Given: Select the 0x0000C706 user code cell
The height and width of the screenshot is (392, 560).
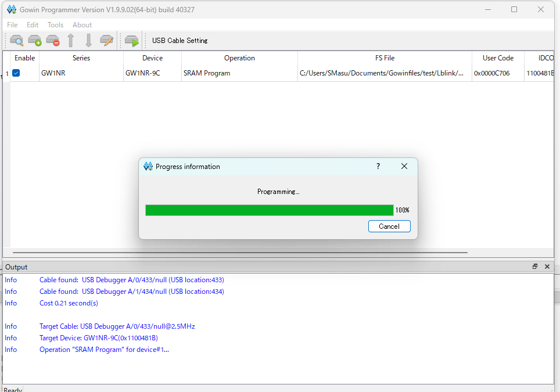Looking at the screenshot, I should tap(498, 73).
